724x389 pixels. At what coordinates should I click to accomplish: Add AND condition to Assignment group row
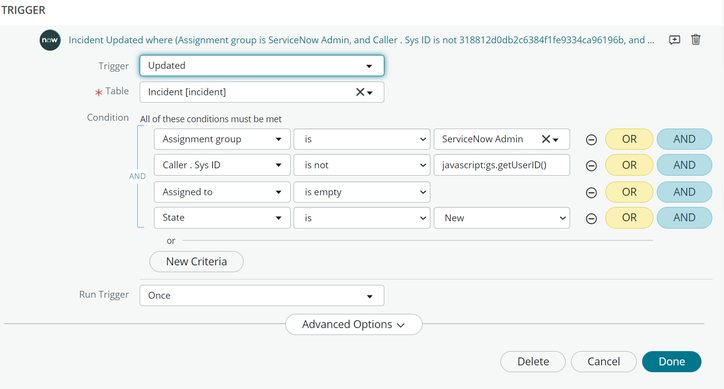click(x=684, y=139)
